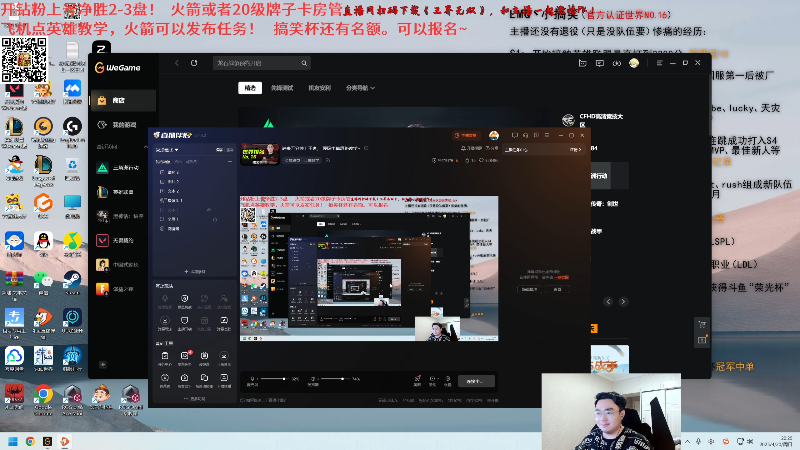Screen dimensions: 800x450
Task: Go to the previous carousel item in WeGame
Action: point(608,302)
